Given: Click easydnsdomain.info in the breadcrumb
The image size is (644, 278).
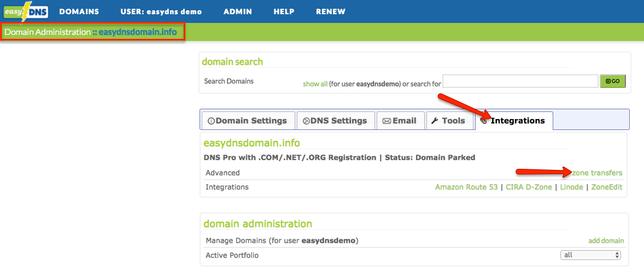Looking at the screenshot, I should [x=138, y=32].
